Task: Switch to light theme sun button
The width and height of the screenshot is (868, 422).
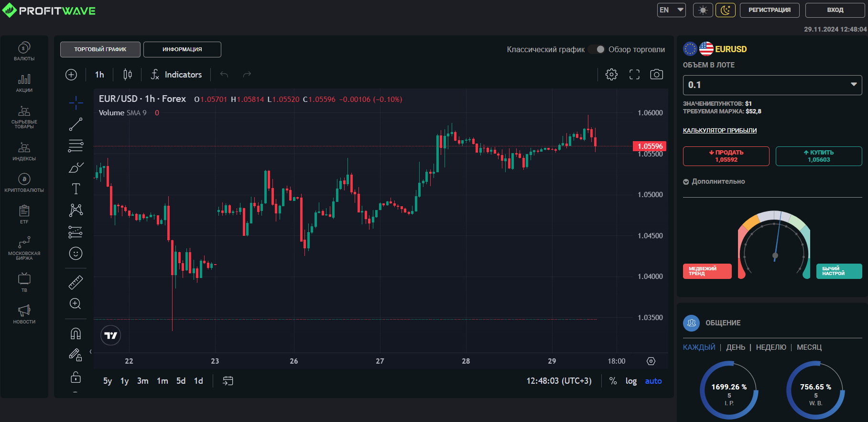Action: click(x=703, y=10)
